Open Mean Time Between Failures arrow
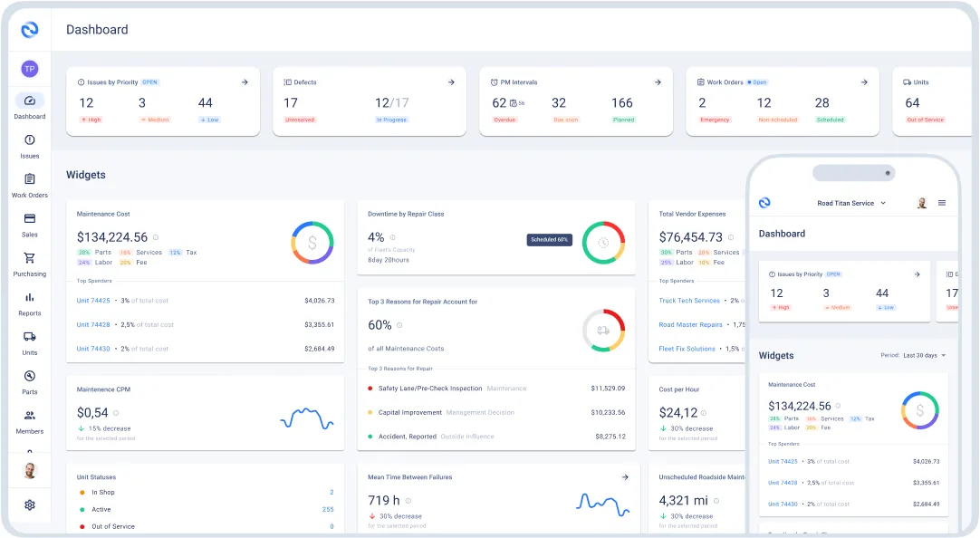This screenshot has height=538, width=980. [625, 477]
